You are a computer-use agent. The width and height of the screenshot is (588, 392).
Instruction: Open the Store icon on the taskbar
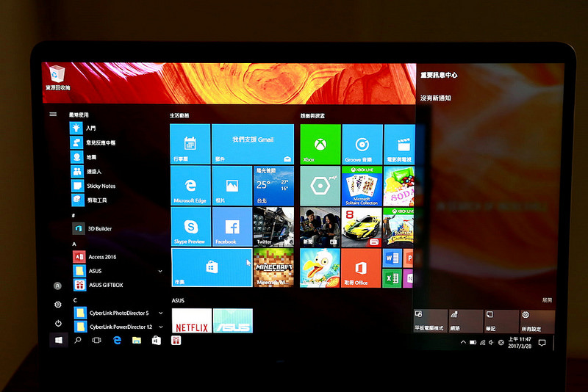coord(157,340)
